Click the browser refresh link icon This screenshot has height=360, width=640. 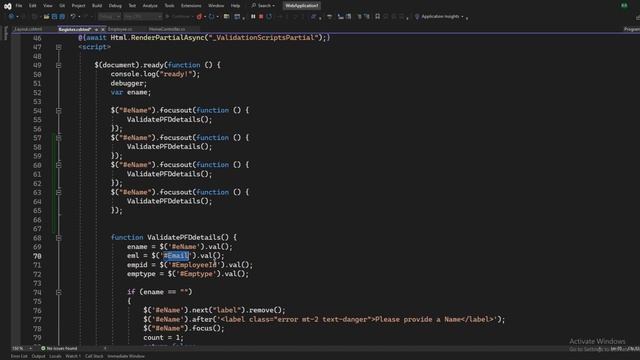point(211,17)
